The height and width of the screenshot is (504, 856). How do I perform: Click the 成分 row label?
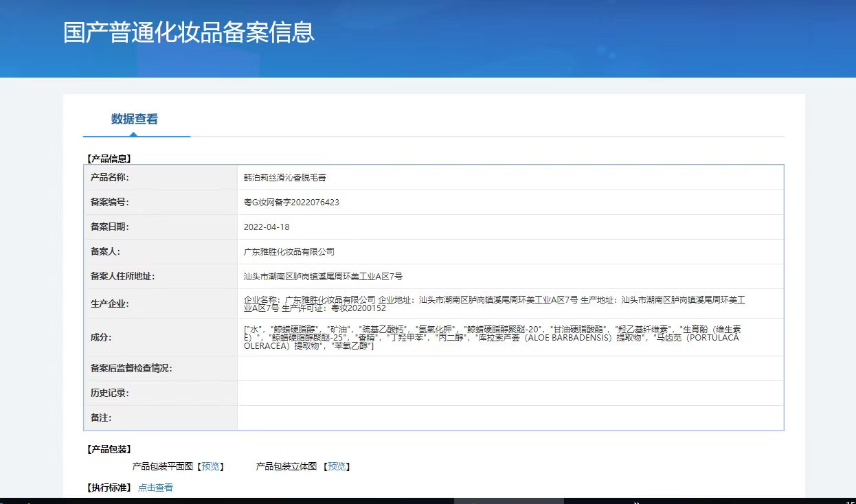coord(100,337)
